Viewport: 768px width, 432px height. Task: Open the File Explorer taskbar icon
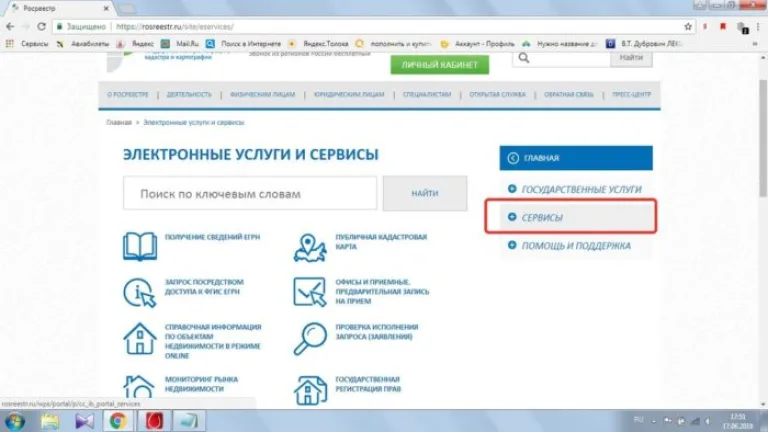pyautogui.click(x=49, y=421)
